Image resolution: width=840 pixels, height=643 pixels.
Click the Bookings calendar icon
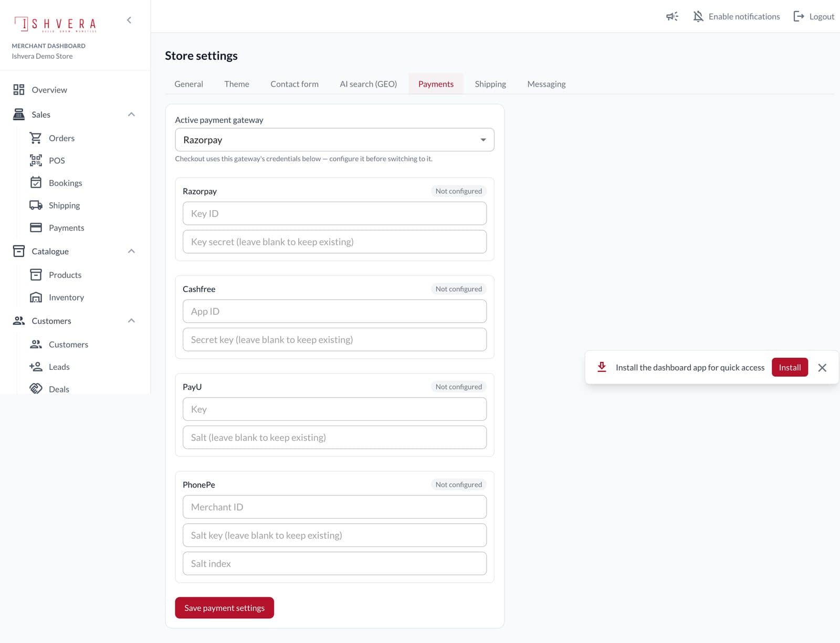36,183
